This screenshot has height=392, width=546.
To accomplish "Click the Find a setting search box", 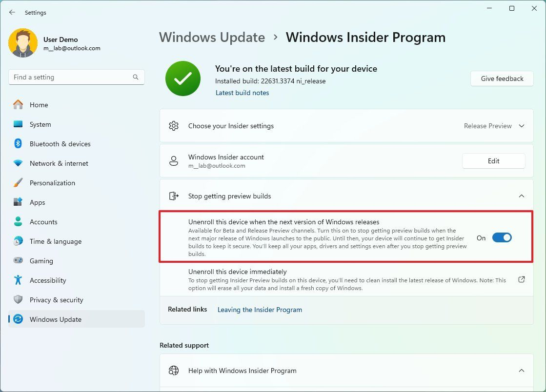I will pos(76,77).
